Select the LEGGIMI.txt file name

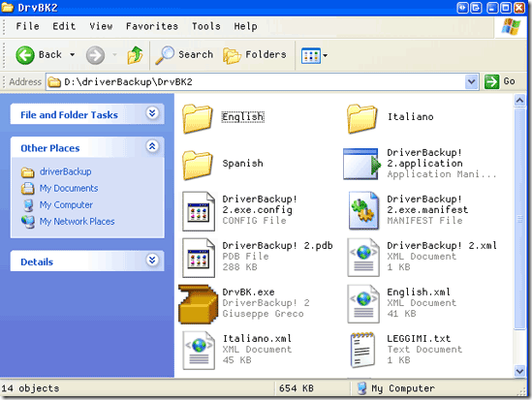point(419,338)
